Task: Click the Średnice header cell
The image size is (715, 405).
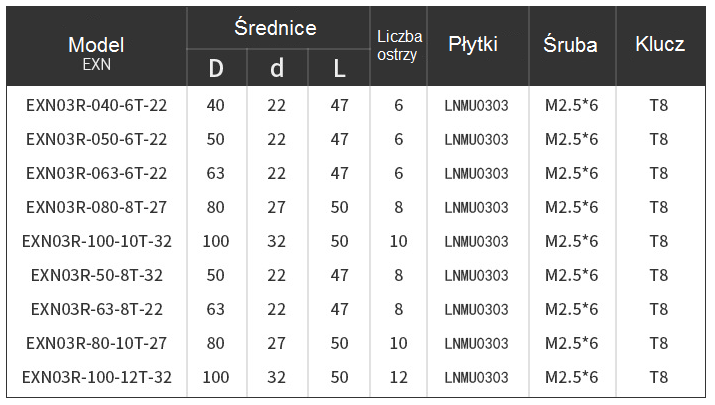Action: point(275,28)
